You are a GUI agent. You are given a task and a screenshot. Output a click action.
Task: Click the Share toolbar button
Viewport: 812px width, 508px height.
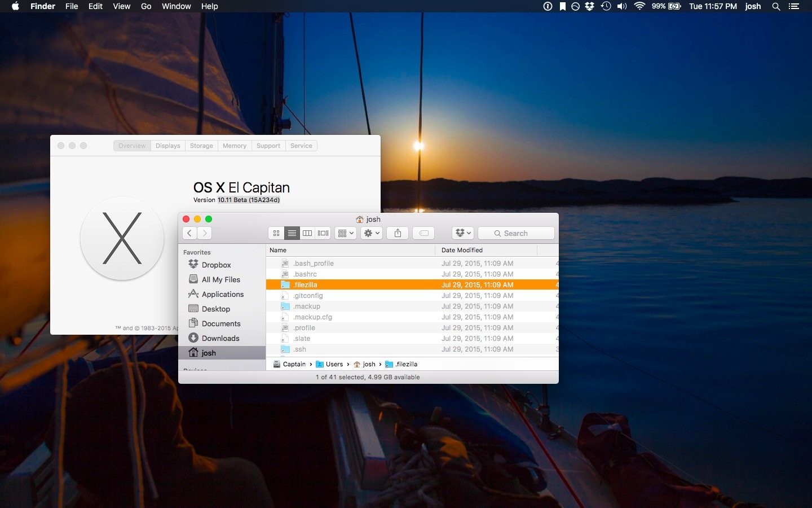tap(398, 233)
